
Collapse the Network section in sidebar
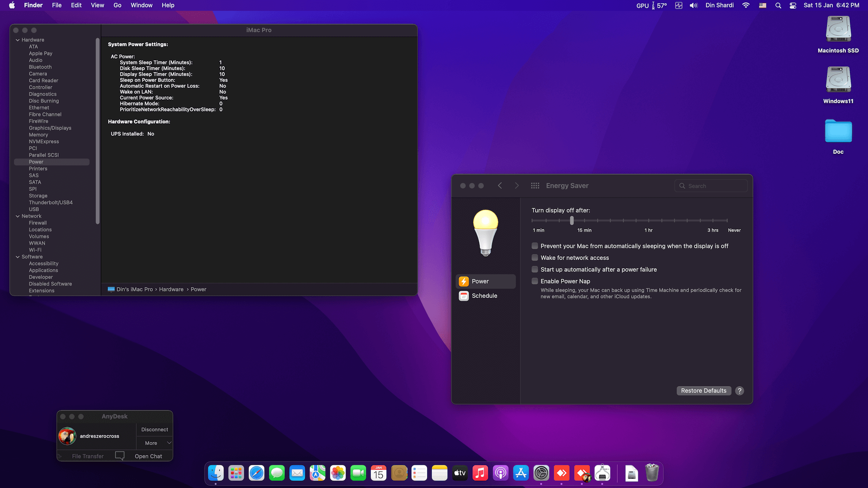18,216
